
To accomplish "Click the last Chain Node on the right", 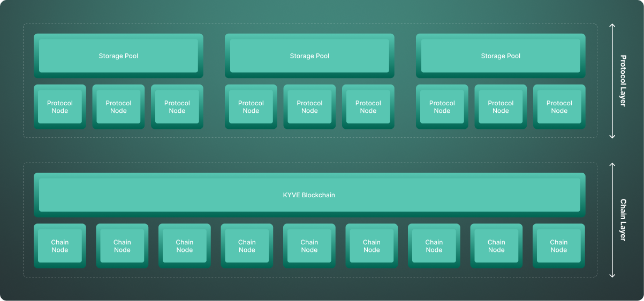I will pyautogui.click(x=559, y=246).
